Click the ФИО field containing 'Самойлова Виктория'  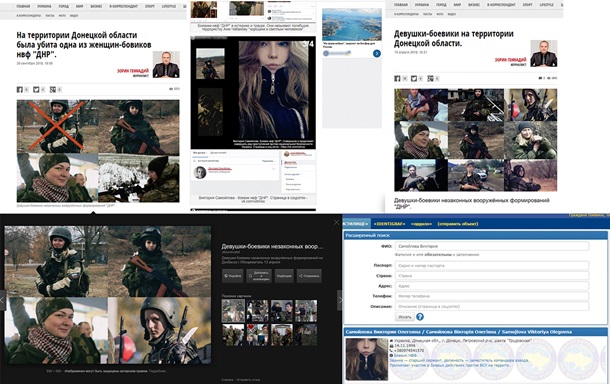(x=492, y=246)
